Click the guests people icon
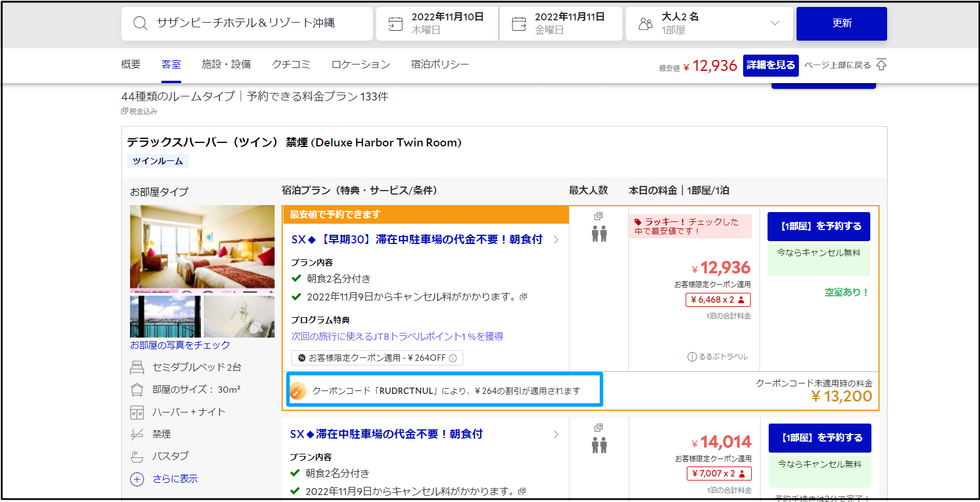980x502 pixels. pos(645,24)
